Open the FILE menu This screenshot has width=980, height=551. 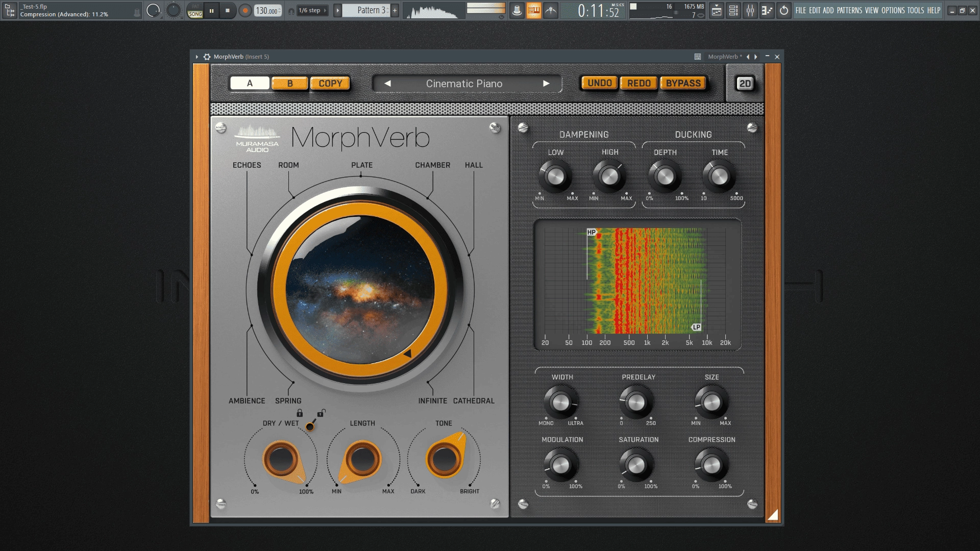pos(801,10)
